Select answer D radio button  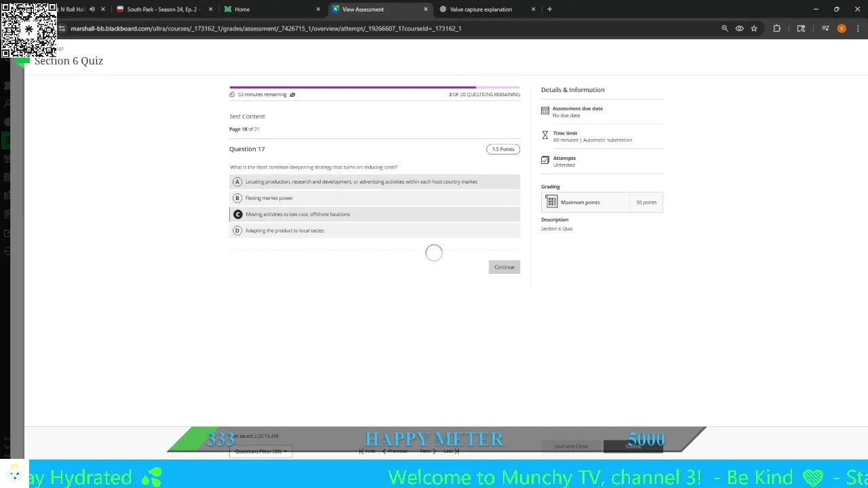click(237, 230)
